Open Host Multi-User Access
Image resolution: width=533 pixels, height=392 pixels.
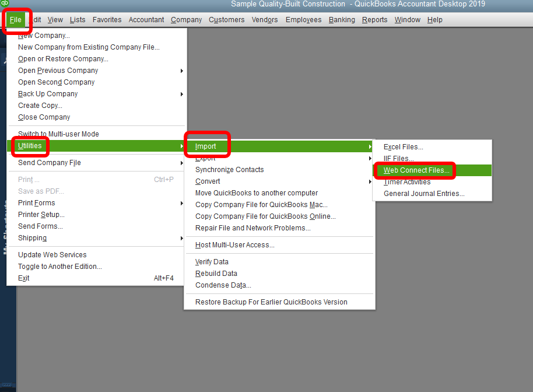pyautogui.click(x=235, y=245)
